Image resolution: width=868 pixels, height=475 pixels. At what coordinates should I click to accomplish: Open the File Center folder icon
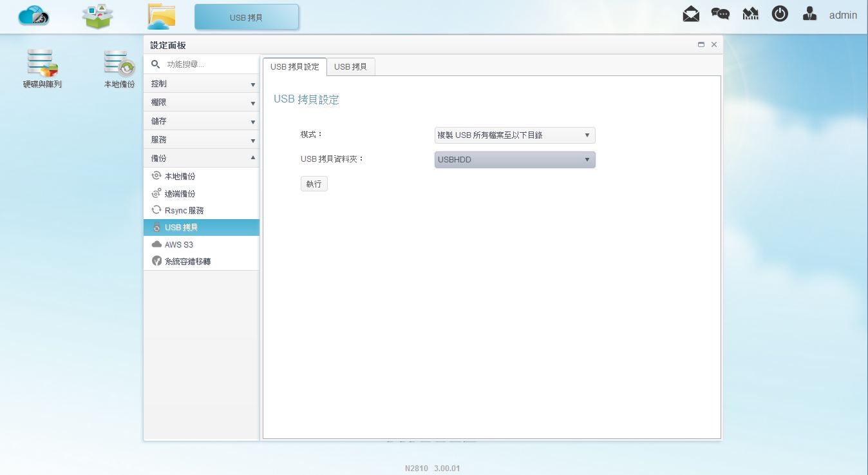click(161, 16)
